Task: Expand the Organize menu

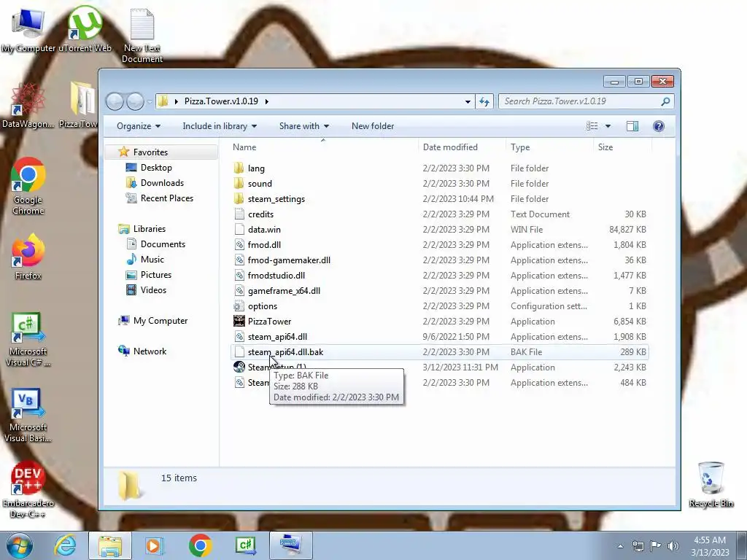Action: click(139, 126)
